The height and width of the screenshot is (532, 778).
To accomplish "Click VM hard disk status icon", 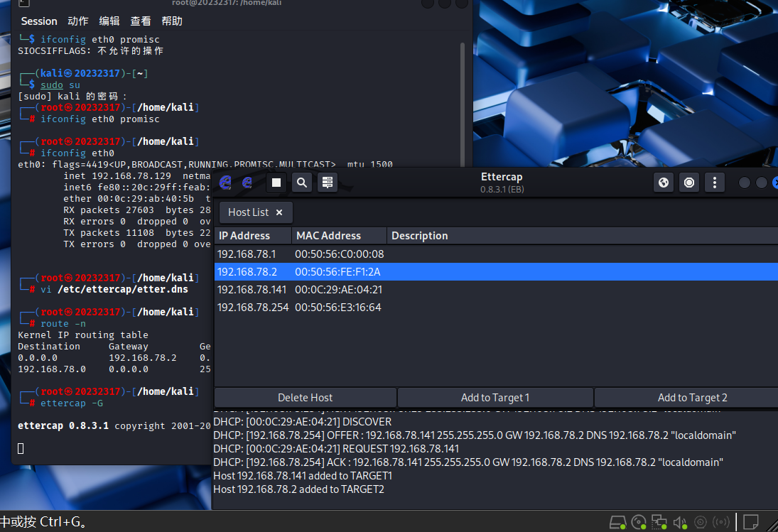I will [617, 522].
